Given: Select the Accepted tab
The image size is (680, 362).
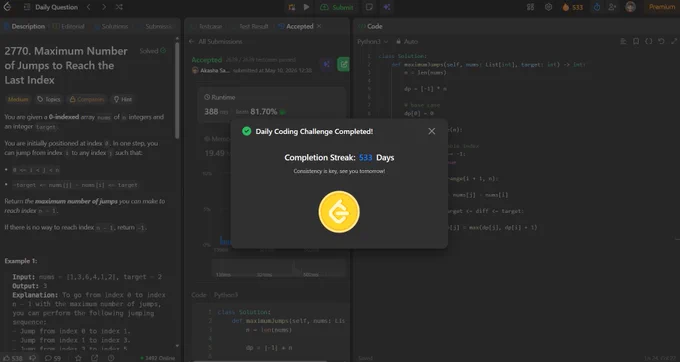Looking at the screenshot, I should pos(296,26).
